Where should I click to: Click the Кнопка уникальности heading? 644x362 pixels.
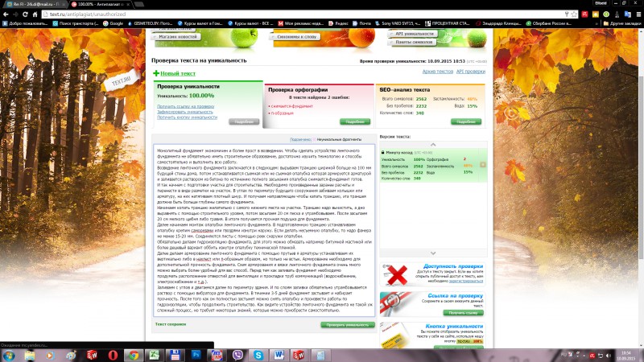pos(454,326)
